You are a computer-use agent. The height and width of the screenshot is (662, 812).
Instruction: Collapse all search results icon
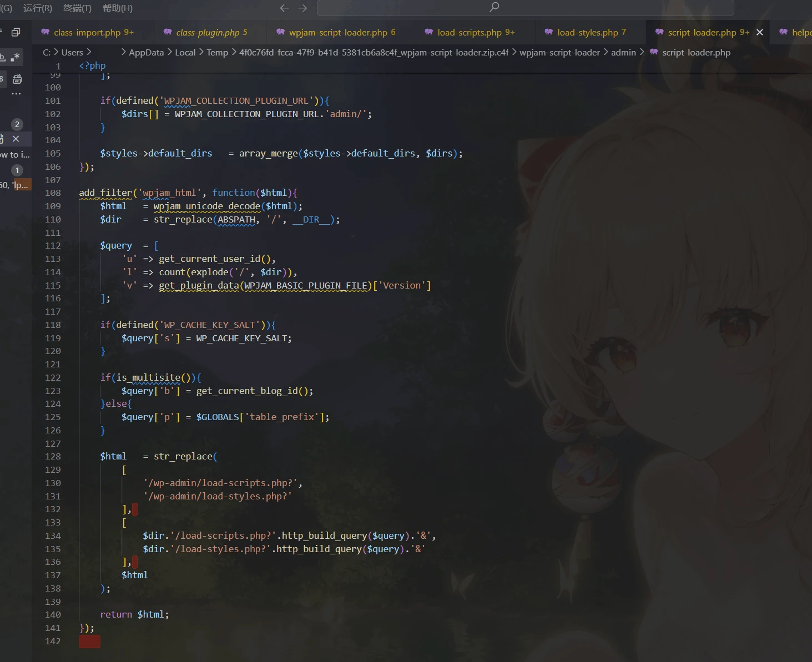[16, 32]
